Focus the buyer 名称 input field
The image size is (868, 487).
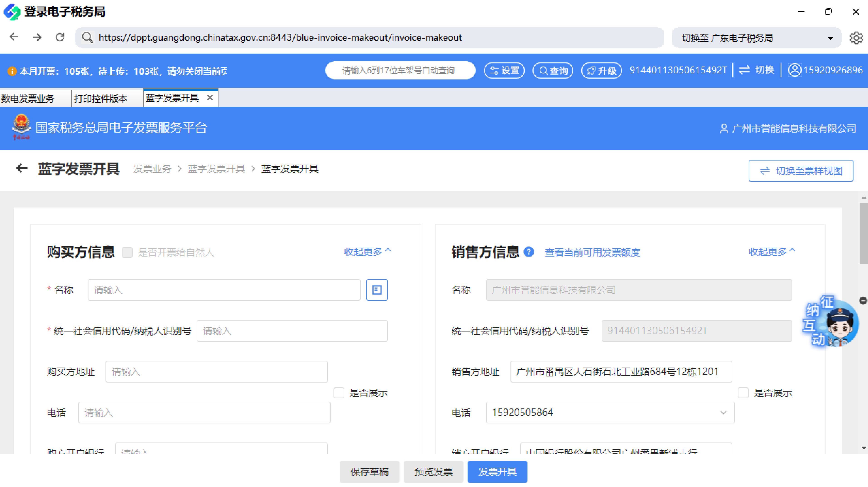pos(224,290)
